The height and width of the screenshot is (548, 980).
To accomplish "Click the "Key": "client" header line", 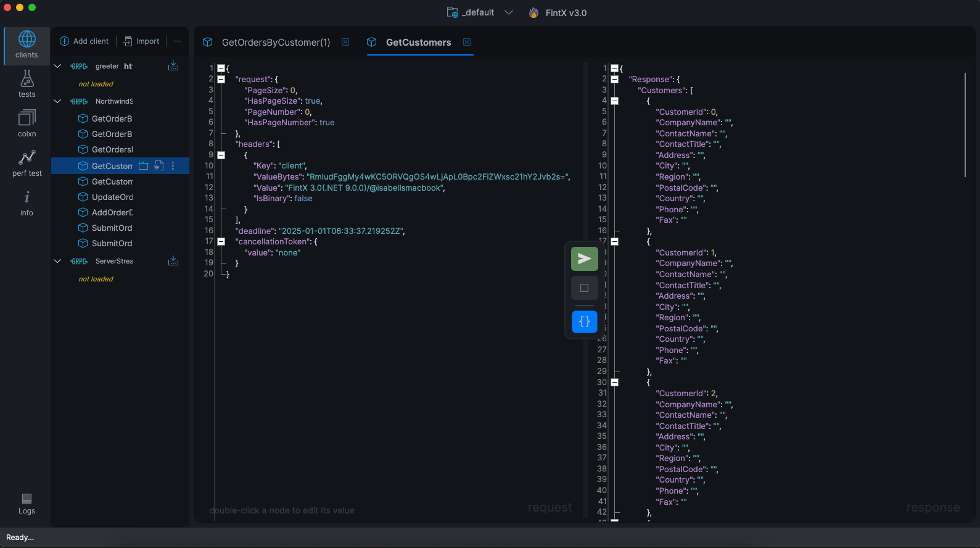I will pos(279,165).
